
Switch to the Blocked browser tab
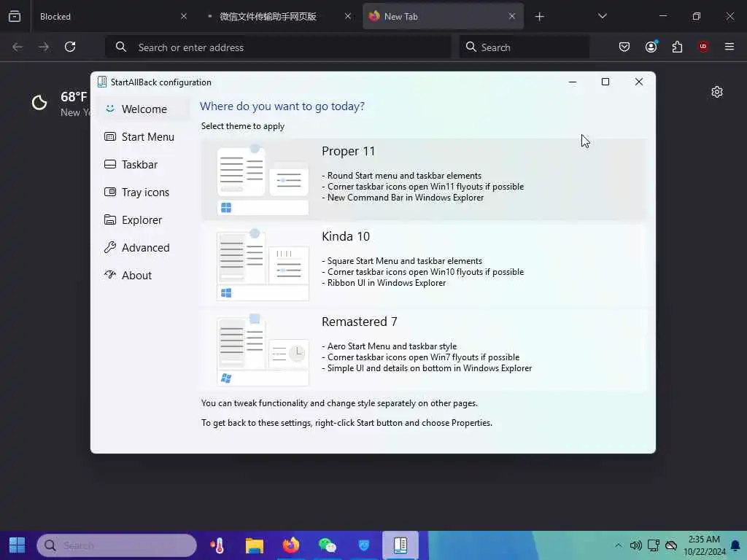point(112,17)
